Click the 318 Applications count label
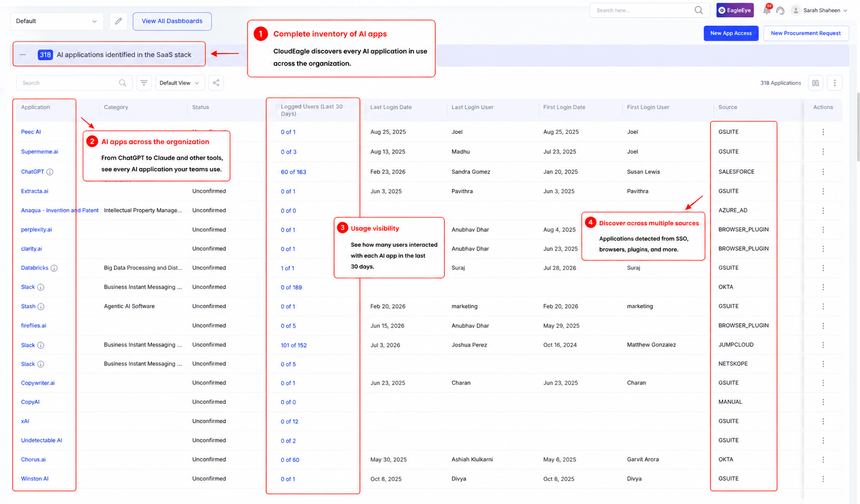The height and width of the screenshot is (504, 860). tap(780, 83)
